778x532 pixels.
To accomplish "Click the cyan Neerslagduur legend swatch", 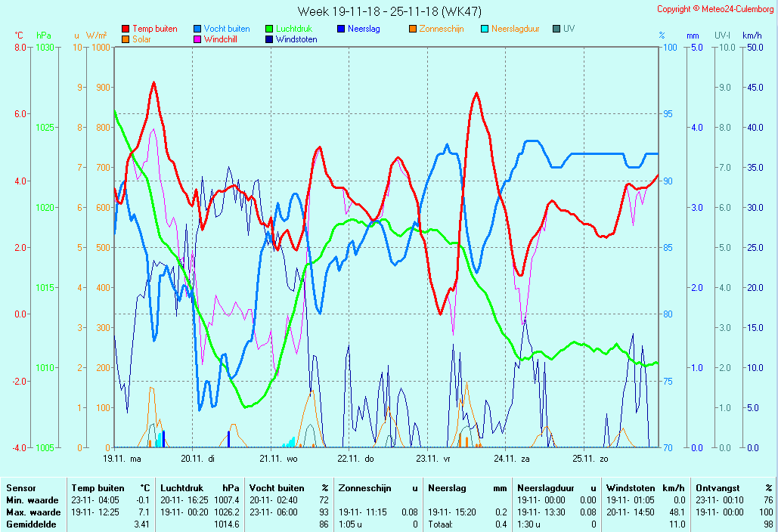I will [x=485, y=29].
